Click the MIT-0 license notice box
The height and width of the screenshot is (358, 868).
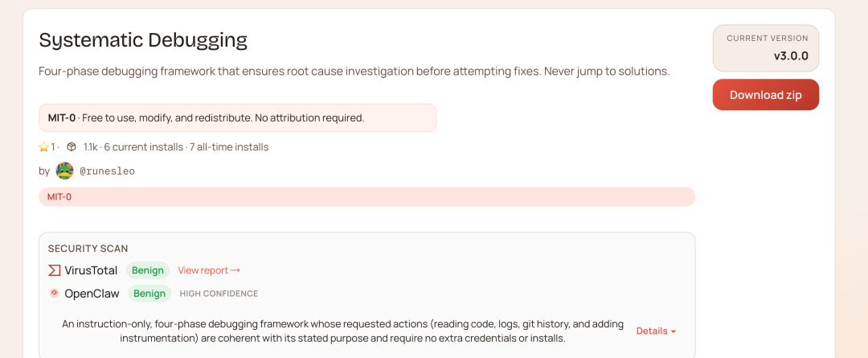point(237,117)
